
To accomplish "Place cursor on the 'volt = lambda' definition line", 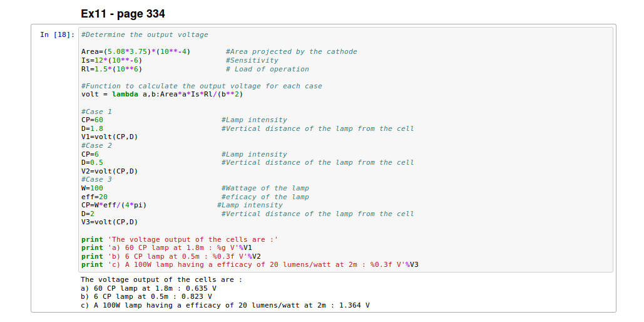I will (x=161, y=94).
